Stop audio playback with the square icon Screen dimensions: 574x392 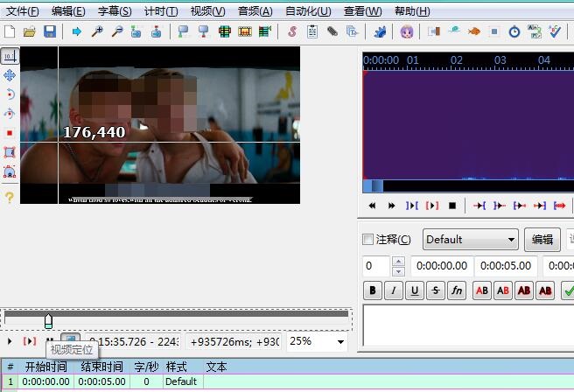(x=452, y=206)
